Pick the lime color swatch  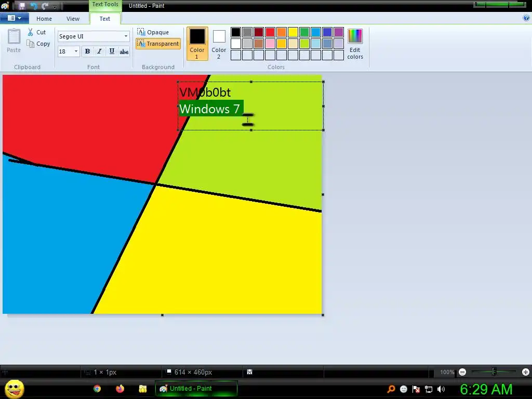click(x=304, y=44)
